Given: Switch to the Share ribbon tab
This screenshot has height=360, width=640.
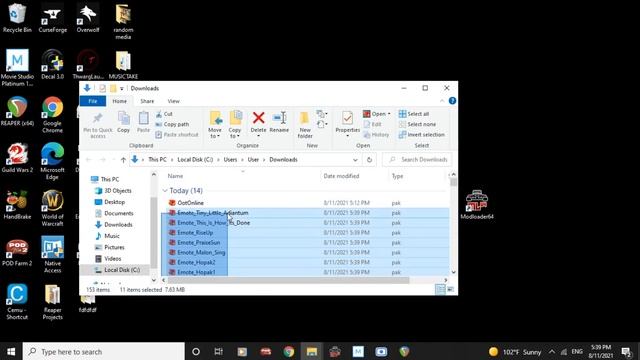Looking at the screenshot, I should pos(147,101).
